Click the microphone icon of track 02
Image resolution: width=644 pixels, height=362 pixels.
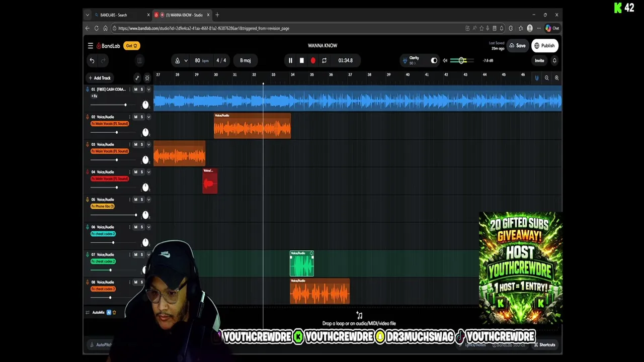[x=88, y=117]
